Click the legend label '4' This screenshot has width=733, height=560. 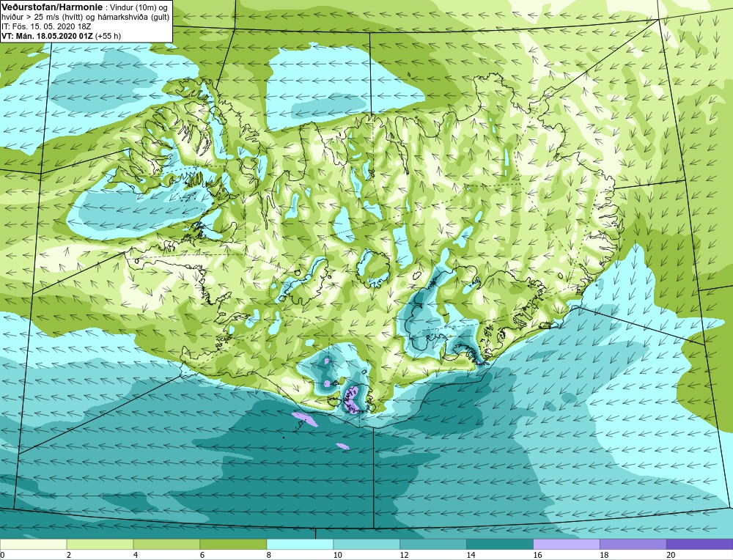coord(136,555)
